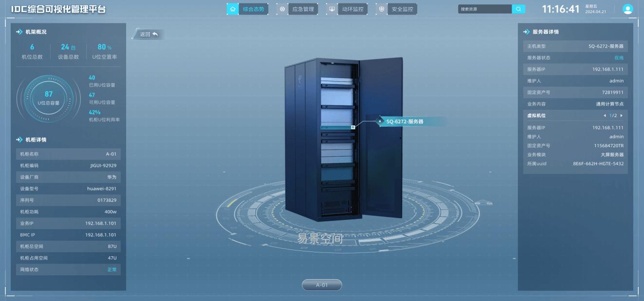Image resolution: width=644 pixels, height=301 pixels.
Task: Open the user profile avatar
Action: click(x=628, y=9)
